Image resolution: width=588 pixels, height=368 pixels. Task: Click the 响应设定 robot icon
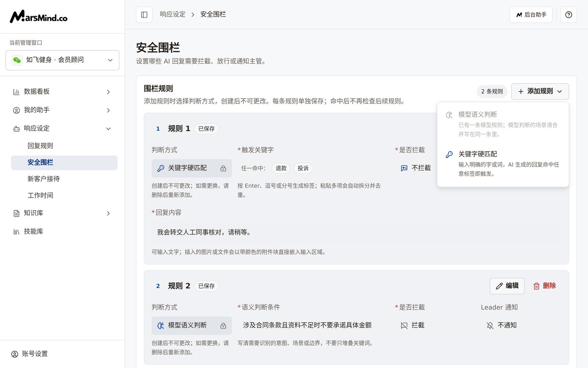pyautogui.click(x=16, y=129)
